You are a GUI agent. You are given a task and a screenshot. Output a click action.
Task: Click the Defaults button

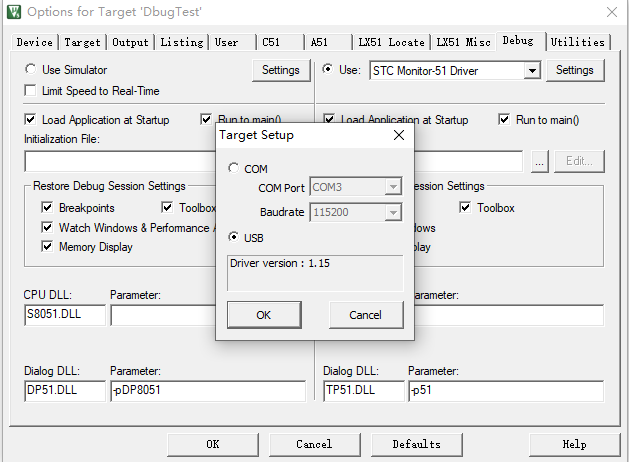[416, 444]
